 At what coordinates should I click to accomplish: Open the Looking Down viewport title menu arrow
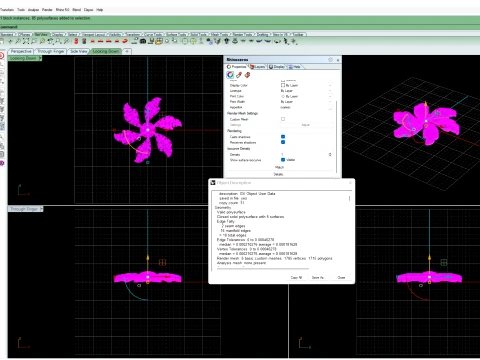[x=40, y=58]
